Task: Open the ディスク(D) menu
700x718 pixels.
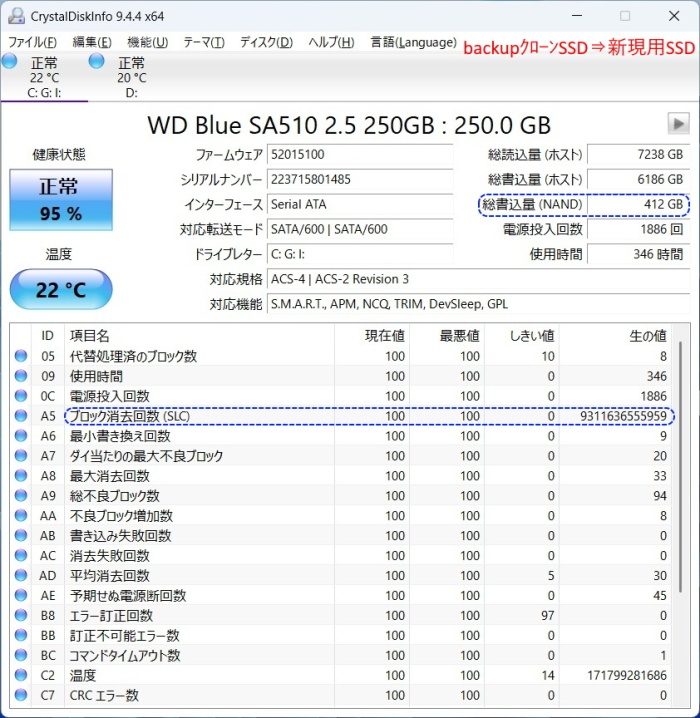Action: (x=266, y=42)
